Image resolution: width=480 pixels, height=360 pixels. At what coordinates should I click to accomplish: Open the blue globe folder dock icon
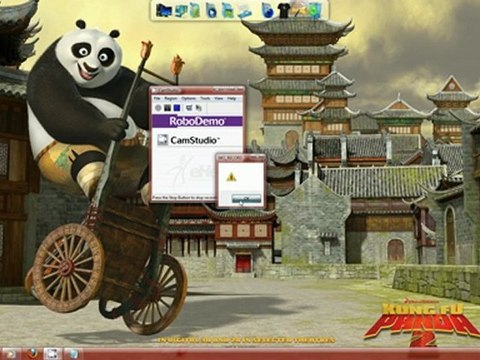(268, 10)
